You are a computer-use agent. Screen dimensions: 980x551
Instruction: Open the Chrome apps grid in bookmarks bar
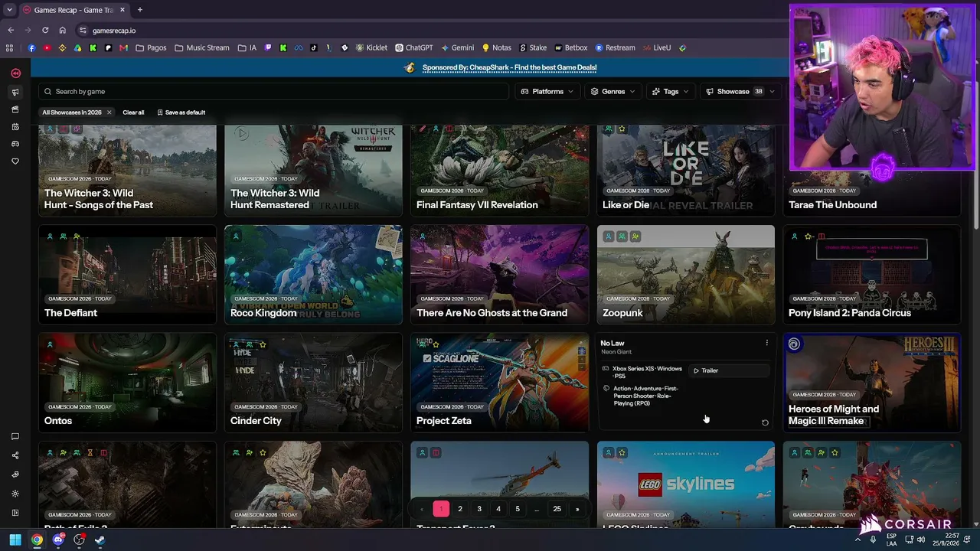(9, 47)
